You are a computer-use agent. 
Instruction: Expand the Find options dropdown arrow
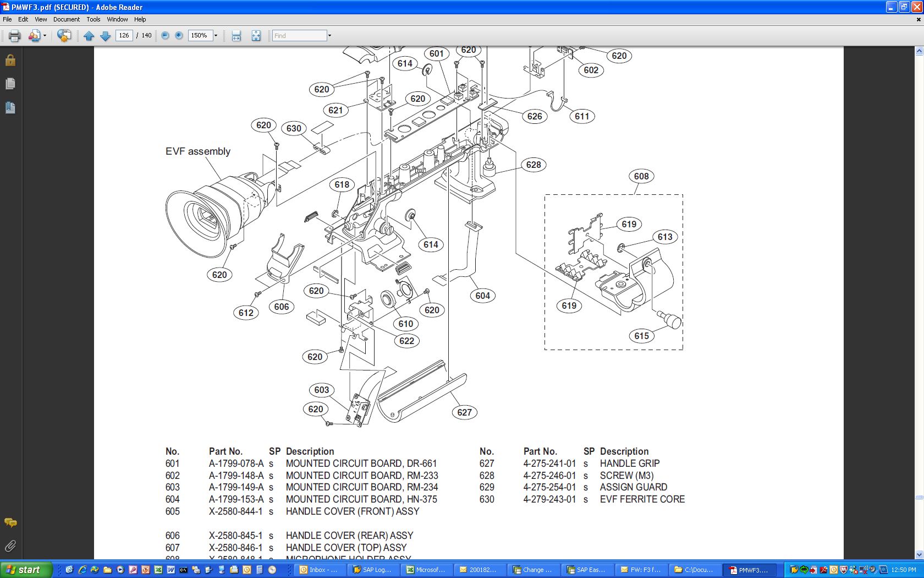coord(329,36)
